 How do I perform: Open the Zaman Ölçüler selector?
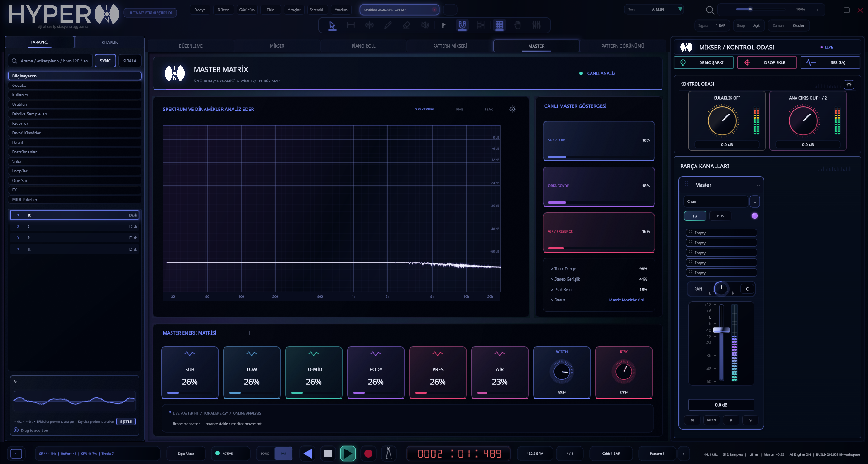[x=789, y=26]
